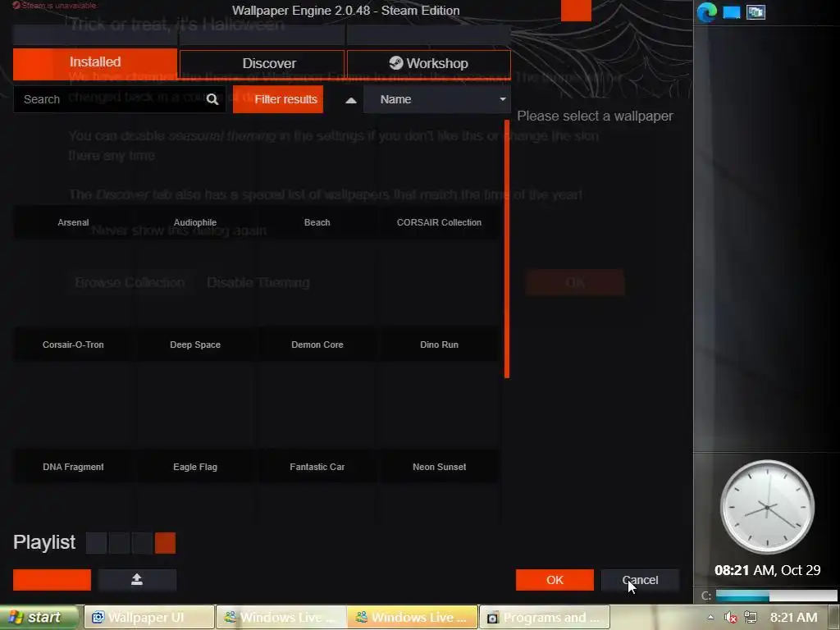Image resolution: width=840 pixels, height=630 pixels.
Task: Click the muted volume tray icon
Action: click(x=731, y=618)
